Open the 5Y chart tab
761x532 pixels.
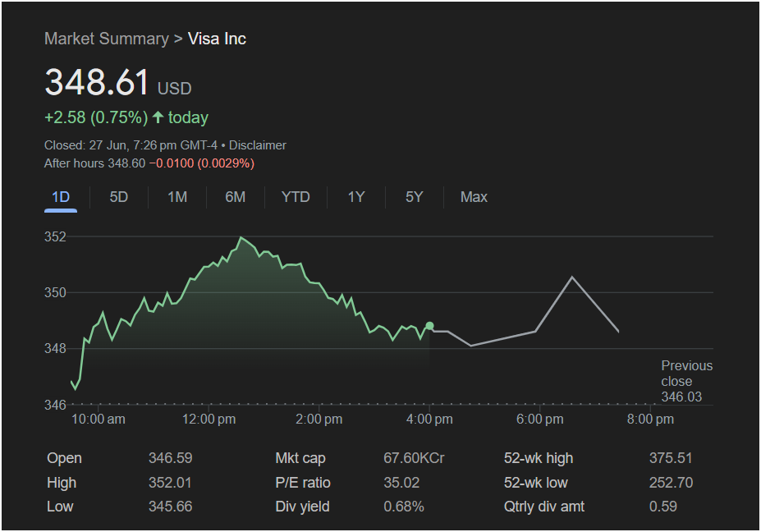(415, 197)
